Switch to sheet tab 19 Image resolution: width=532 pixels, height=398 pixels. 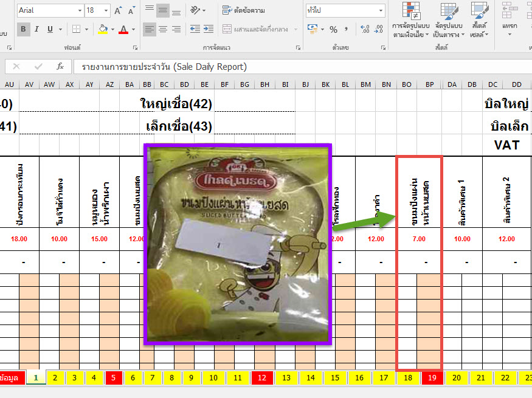click(x=431, y=378)
